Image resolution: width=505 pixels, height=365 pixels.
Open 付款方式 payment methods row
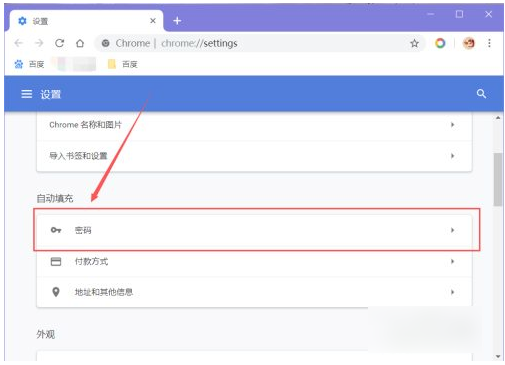[x=254, y=261]
